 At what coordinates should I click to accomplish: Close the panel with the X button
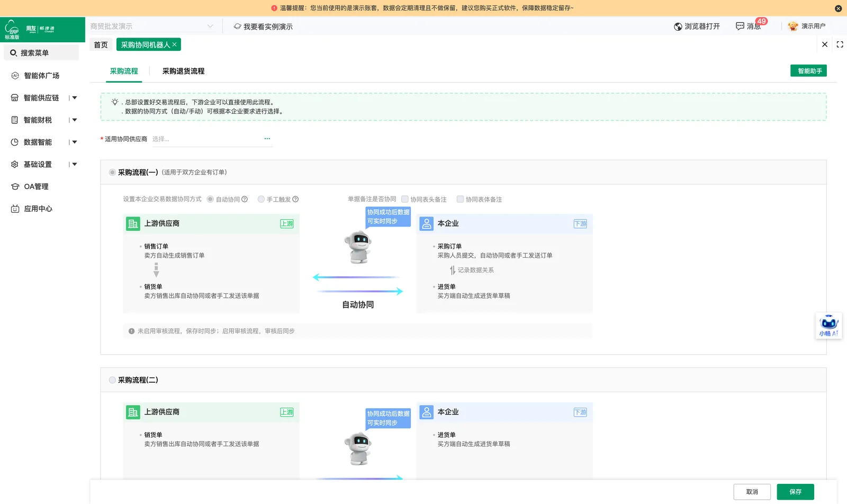click(x=825, y=44)
